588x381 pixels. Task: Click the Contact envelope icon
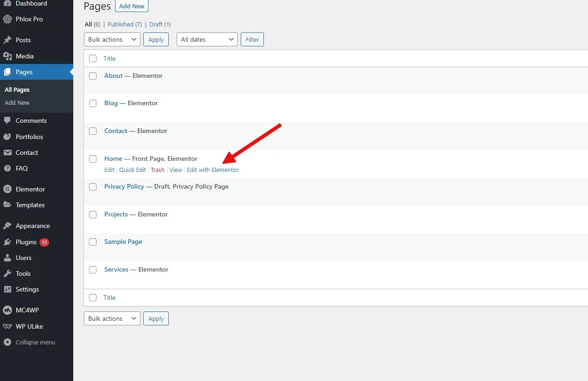[x=7, y=152]
